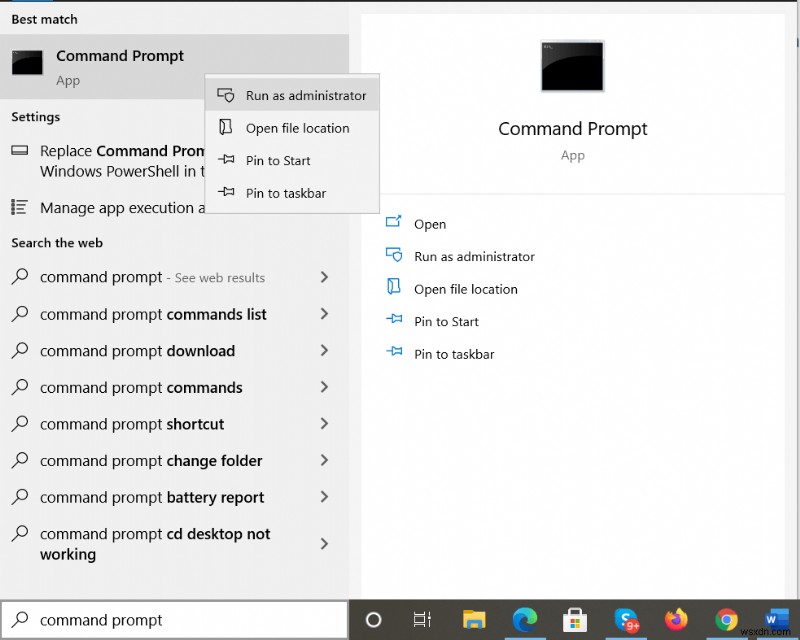Click Pin to Start in right pane
This screenshot has width=800, height=640.
tap(446, 321)
